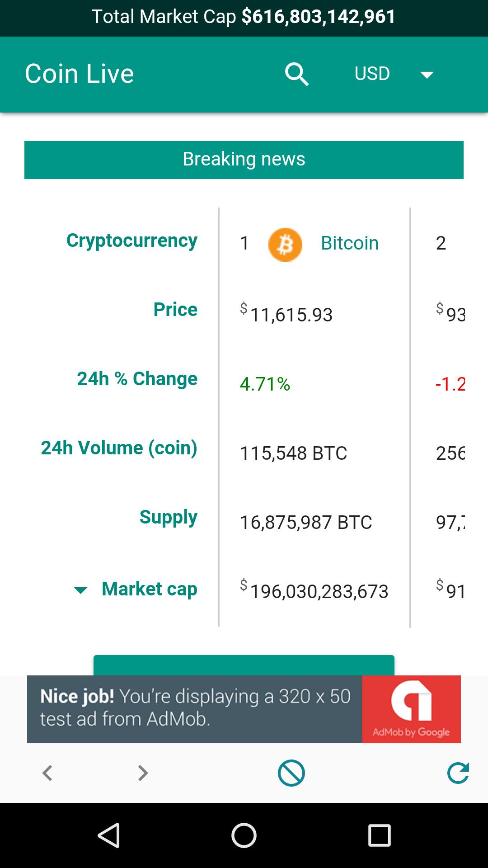Sort by 24h Volume (coin) header
Viewport: 488px width, 868px height.
[119, 448]
